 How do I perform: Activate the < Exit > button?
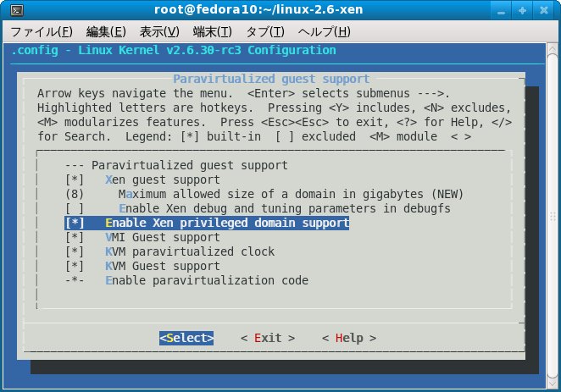coord(268,338)
